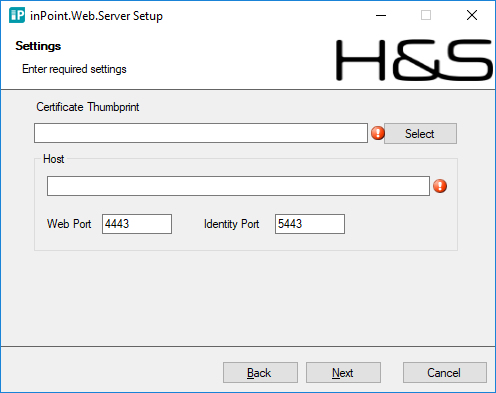Proceed with the Next button
Image resolution: width=496 pixels, height=393 pixels.
(343, 373)
